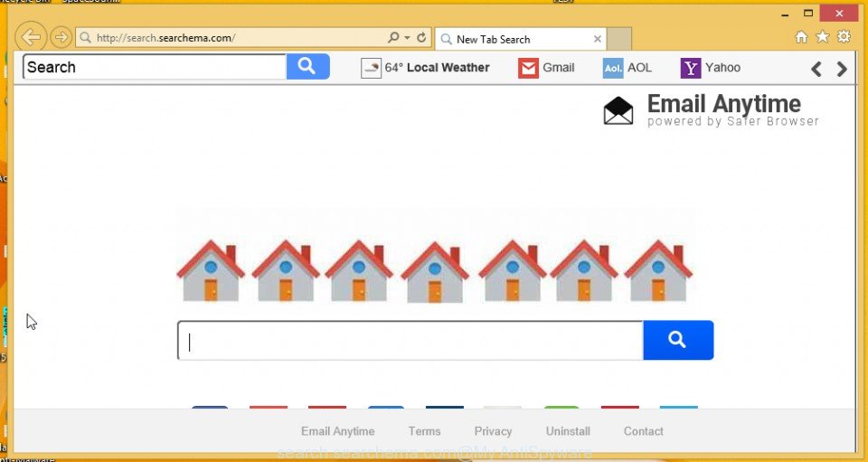Select the New Tab Search tab

[x=521, y=39]
